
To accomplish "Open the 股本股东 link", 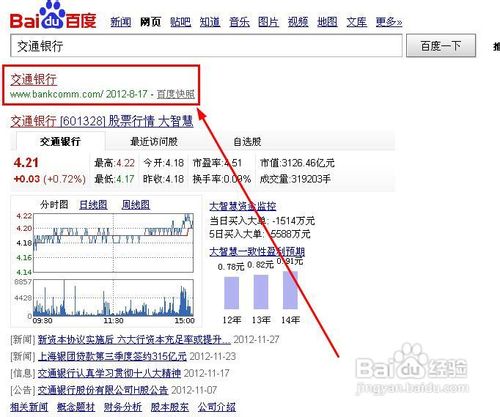I will pyautogui.click(x=170, y=407).
